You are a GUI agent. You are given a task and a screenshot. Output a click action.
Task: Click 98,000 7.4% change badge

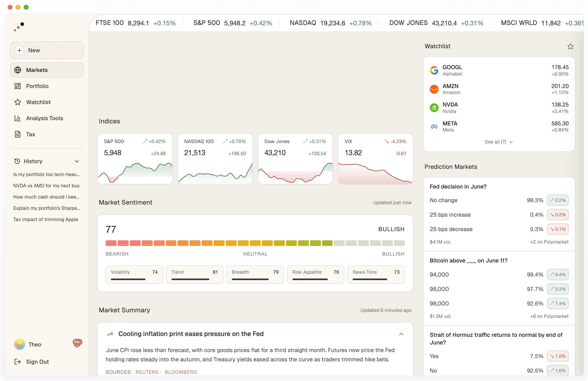558,303
